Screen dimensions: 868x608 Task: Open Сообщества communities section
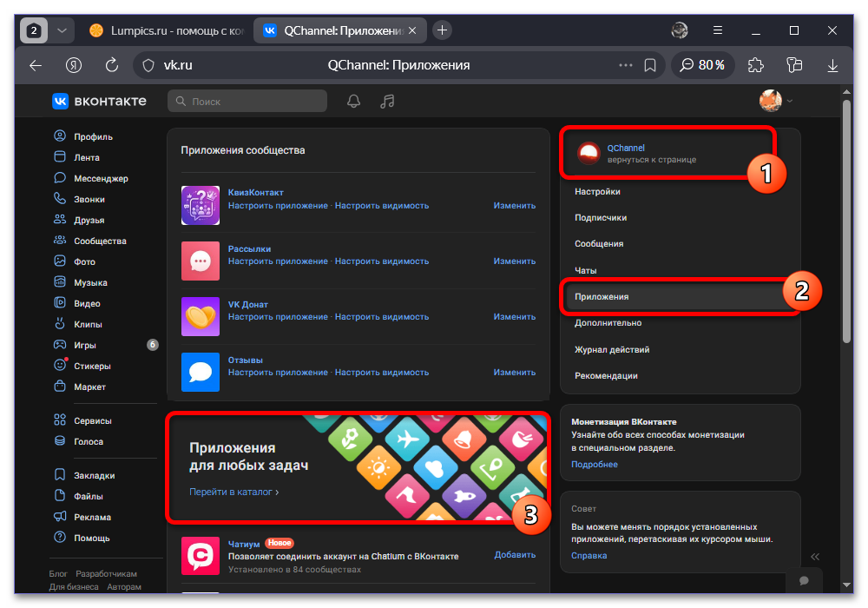[x=90, y=241]
